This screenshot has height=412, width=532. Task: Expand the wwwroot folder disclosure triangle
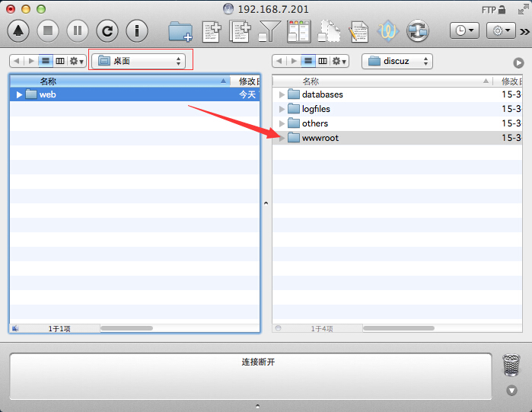tap(282, 138)
